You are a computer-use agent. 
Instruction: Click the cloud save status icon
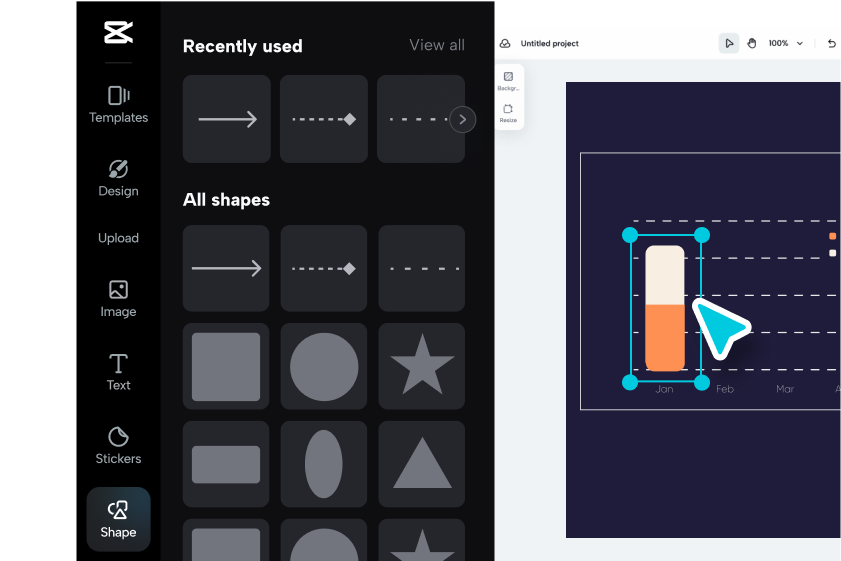coord(505,43)
